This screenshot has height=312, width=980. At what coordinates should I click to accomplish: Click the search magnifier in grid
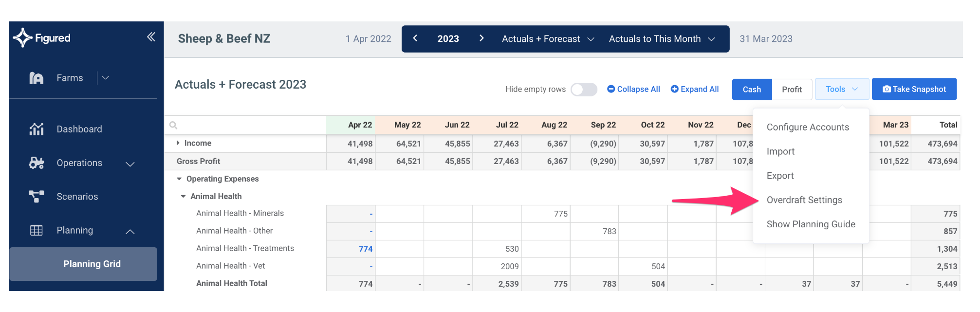173,125
